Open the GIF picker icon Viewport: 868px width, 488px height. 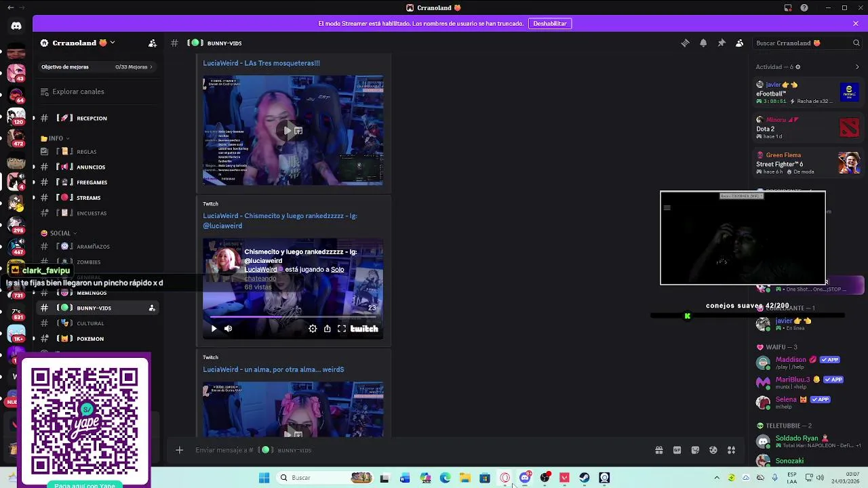point(677,450)
